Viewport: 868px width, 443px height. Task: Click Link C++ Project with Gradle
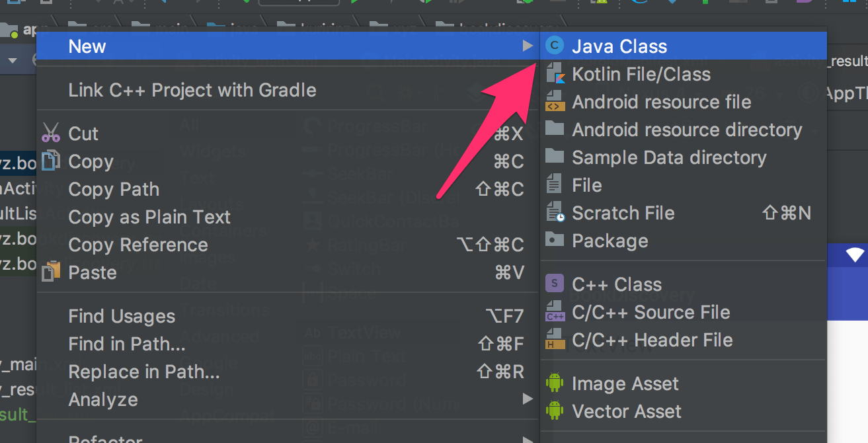(x=192, y=90)
